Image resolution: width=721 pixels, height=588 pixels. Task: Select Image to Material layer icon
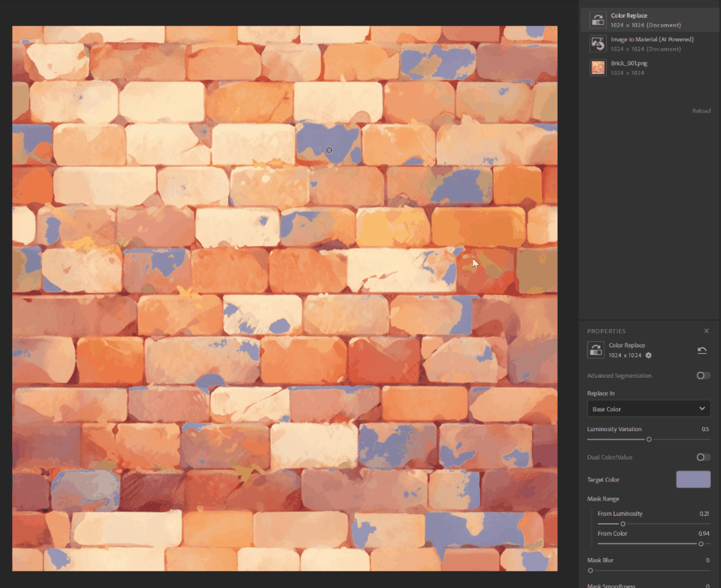click(597, 43)
